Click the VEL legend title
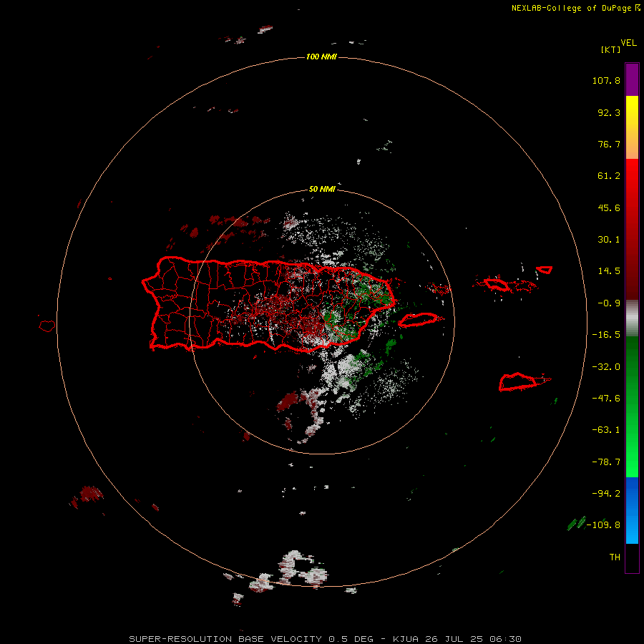This screenshot has height=644, width=644. pyautogui.click(x=628, y=43)
